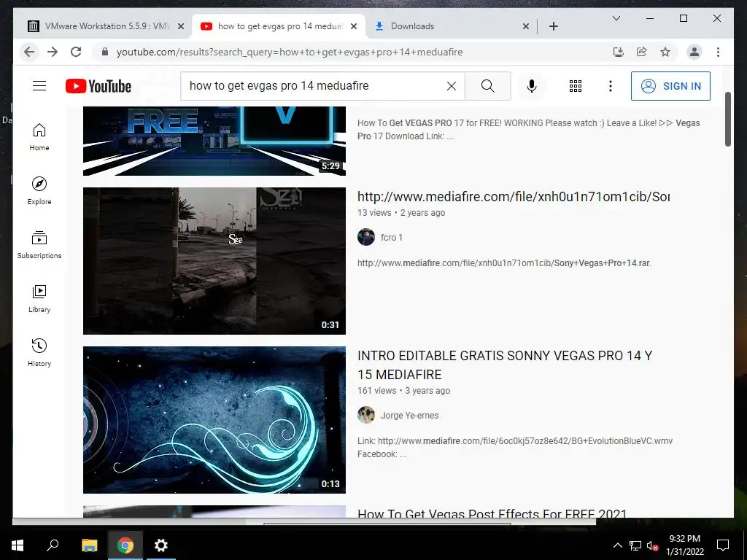The image size is (747, 560).
Task: Open History in the sidebar
Action: (39, 352)
